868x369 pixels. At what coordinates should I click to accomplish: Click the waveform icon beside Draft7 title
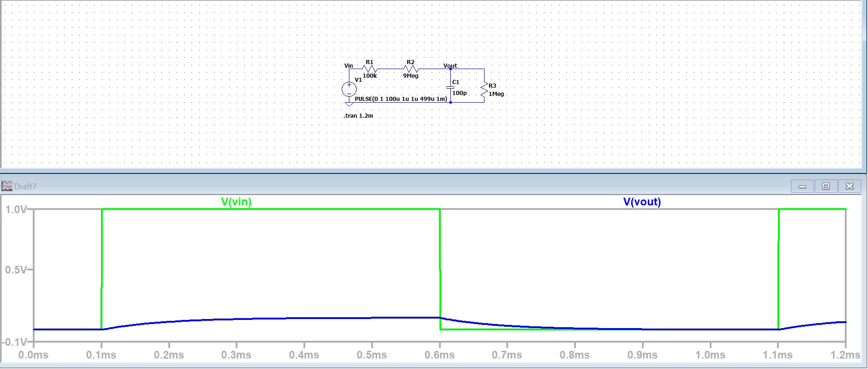tap(7, 186)
